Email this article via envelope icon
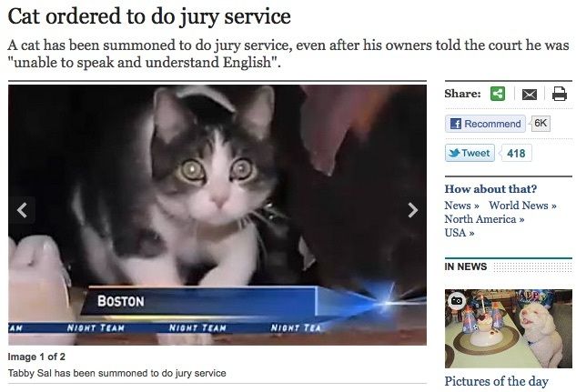Viewport: 576px width, 392px height. (530, 95)
